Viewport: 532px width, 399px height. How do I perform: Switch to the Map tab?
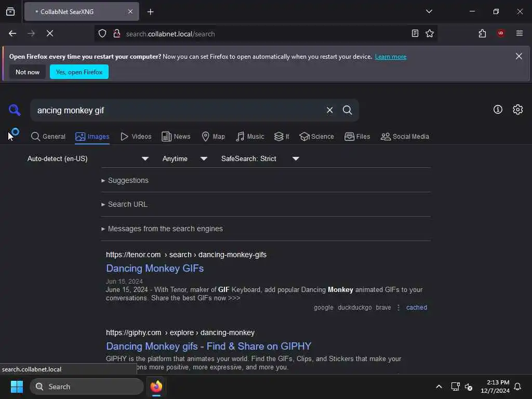pos(213,137)
